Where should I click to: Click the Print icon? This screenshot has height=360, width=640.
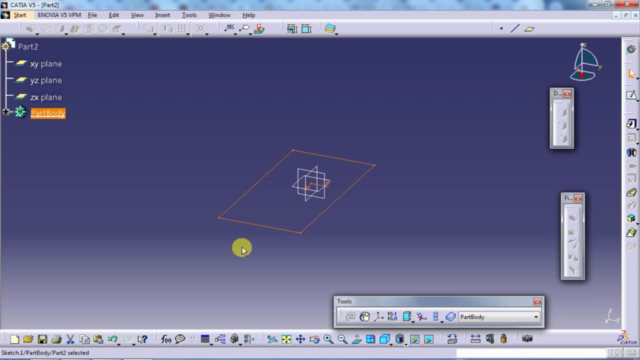click(x=56, y=339)
